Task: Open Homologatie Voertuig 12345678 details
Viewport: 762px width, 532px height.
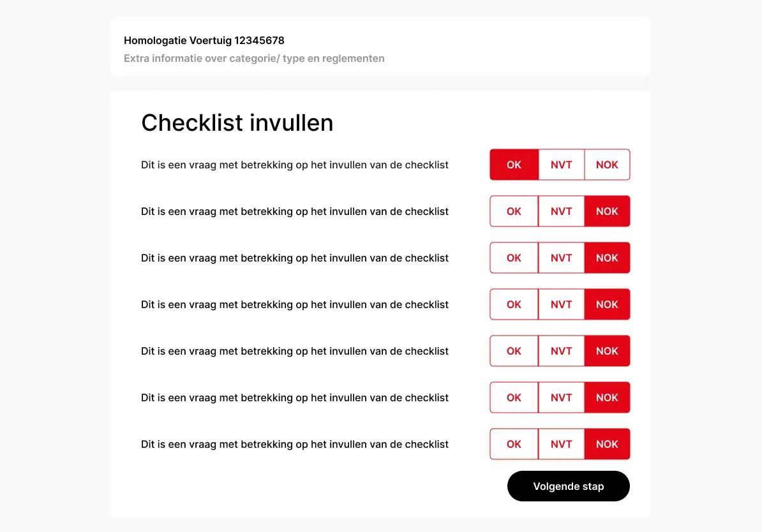Action: (204, 40)
